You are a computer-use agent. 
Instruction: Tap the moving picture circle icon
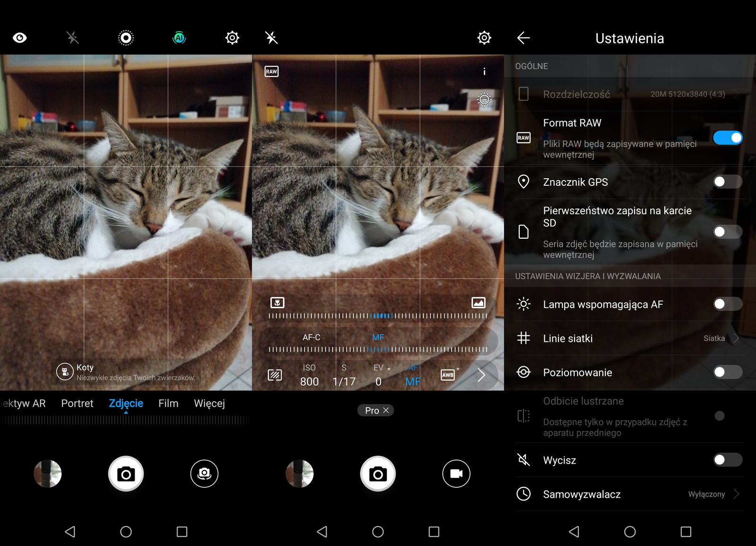point(126,38)
